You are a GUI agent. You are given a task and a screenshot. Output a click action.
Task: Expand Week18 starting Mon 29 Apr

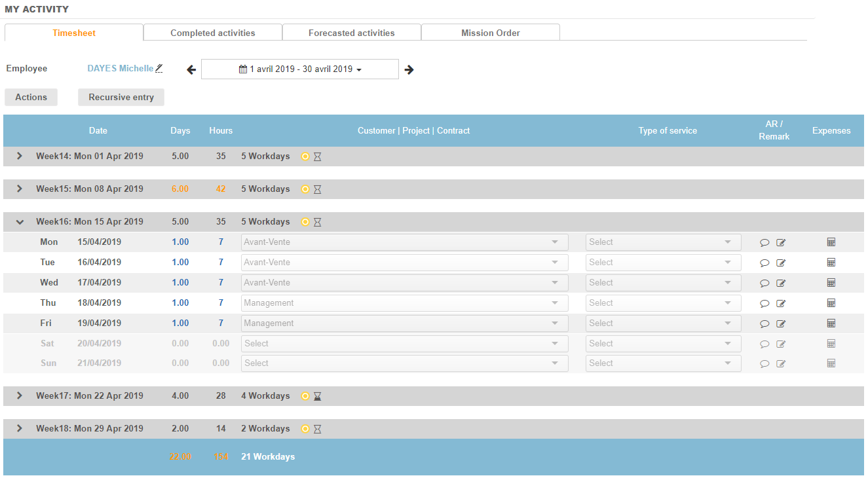pyautogui.click(x=20, y=428)
